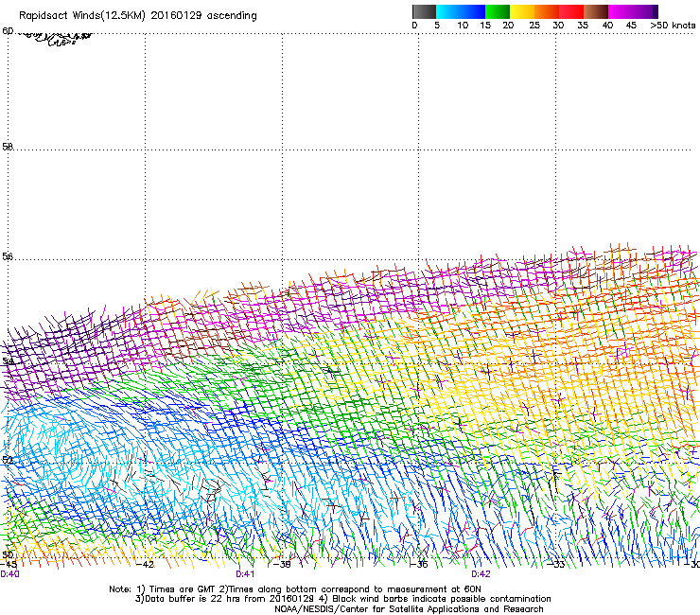
Task: Click the 'Data buffer is 22 hrs' note line
Action: (342, 599)
